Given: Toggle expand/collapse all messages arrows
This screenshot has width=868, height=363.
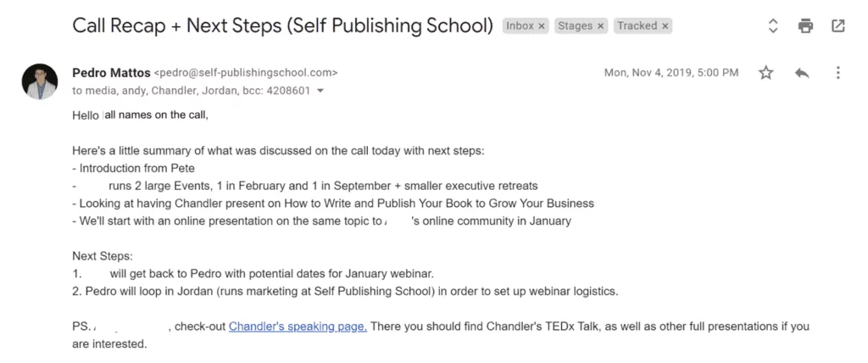Looking at the screenshot, I should (x=773, y=25).
